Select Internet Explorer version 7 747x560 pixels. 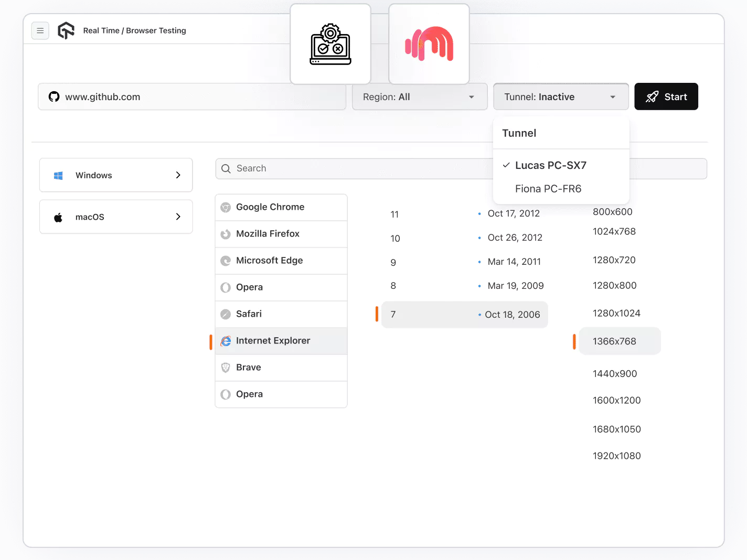coord(464,314)
